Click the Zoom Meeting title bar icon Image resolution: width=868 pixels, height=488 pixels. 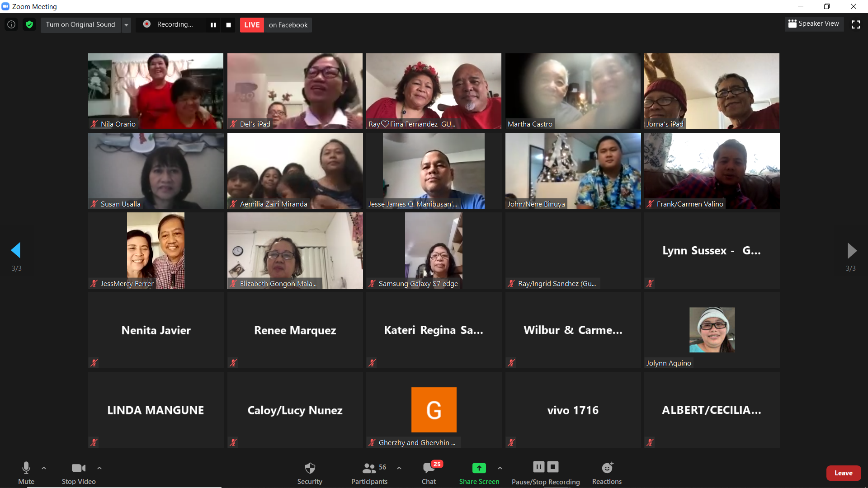[x=5, y=6]
